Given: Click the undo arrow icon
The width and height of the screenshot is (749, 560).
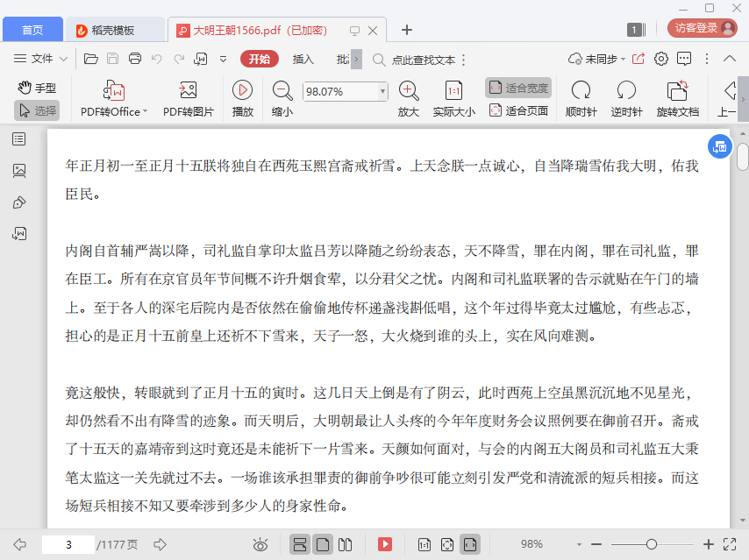Looking at the screenshot, I should (x=157, y=59).
